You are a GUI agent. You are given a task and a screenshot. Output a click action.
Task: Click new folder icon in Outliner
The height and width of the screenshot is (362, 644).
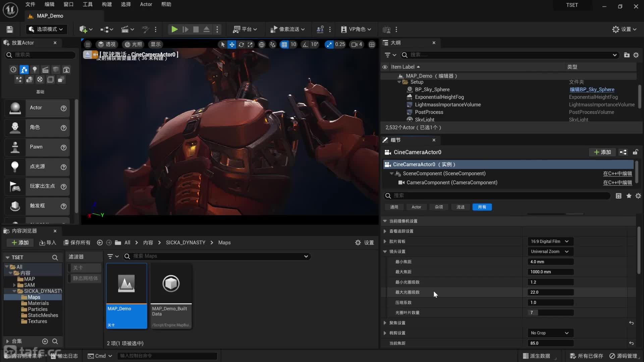tap(627, 55)
